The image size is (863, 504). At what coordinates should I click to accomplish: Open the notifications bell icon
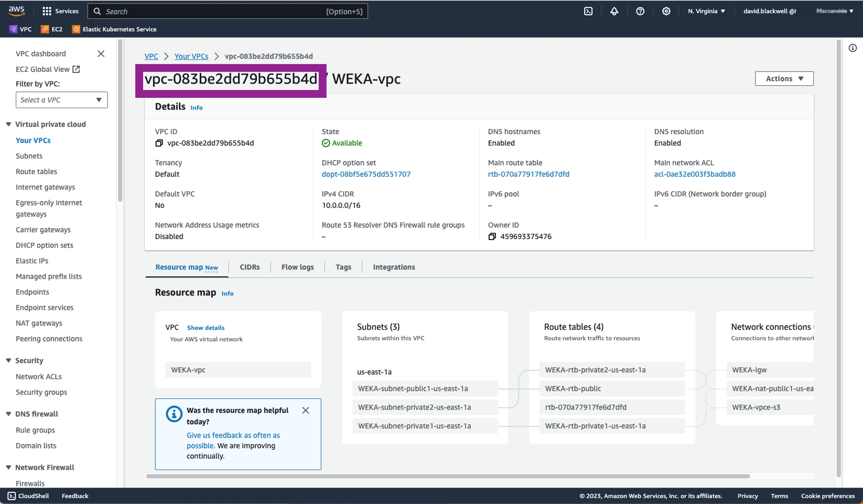tap(614, 11)
